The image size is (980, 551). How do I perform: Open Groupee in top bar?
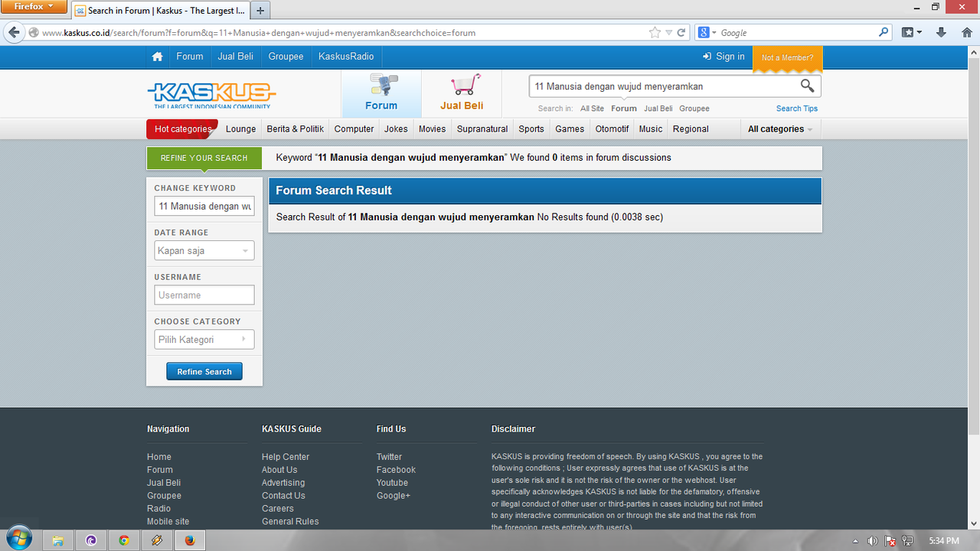pos(286,57)
